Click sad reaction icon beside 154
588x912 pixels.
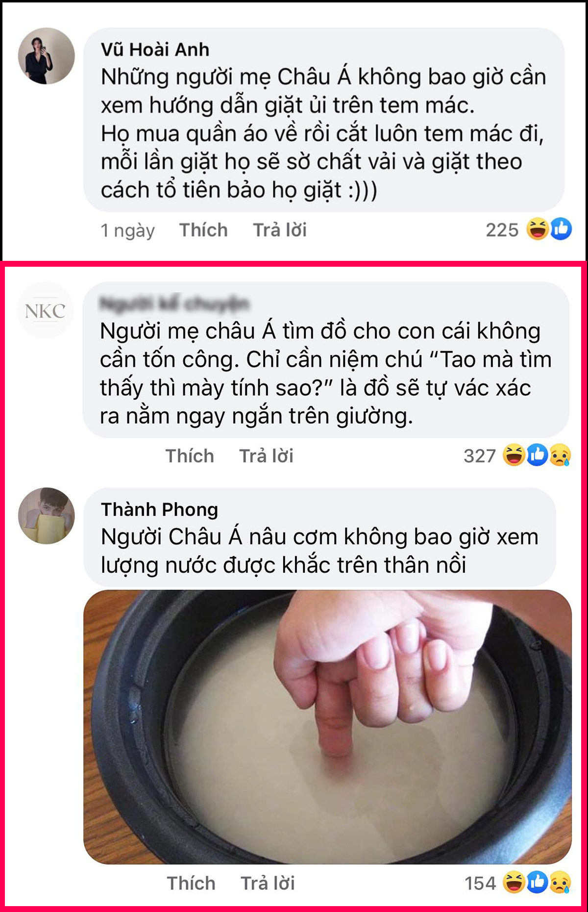coord(560,883)
